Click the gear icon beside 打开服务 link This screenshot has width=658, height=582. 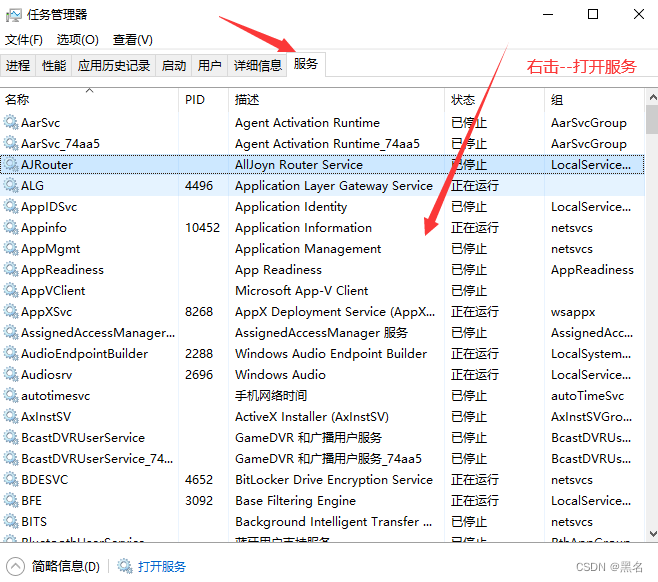pos(125,566)
